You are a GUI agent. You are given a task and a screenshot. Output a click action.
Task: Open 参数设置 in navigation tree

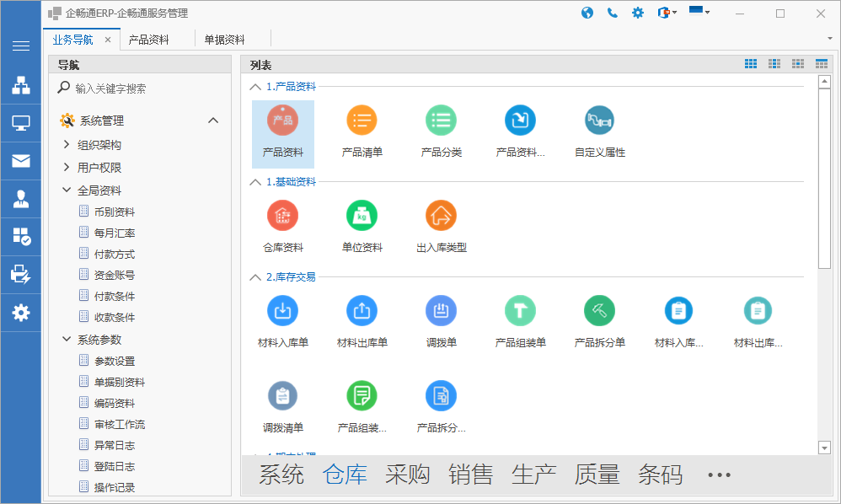point(115,361)
